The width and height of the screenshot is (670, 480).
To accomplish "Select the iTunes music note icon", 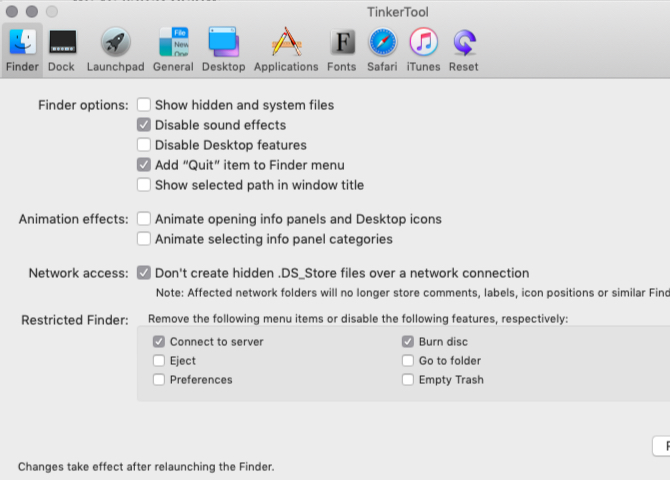I will pos(423,43).
